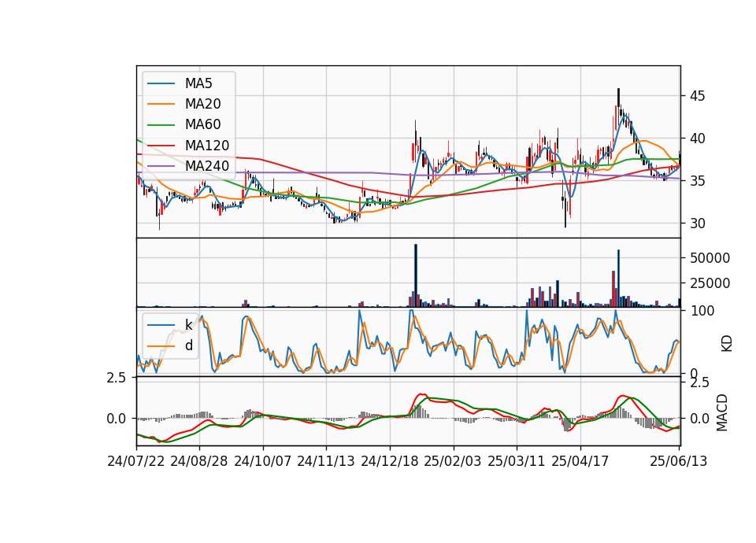
Task: Click the 25/06/13 date label
Action: pos(678,461)
